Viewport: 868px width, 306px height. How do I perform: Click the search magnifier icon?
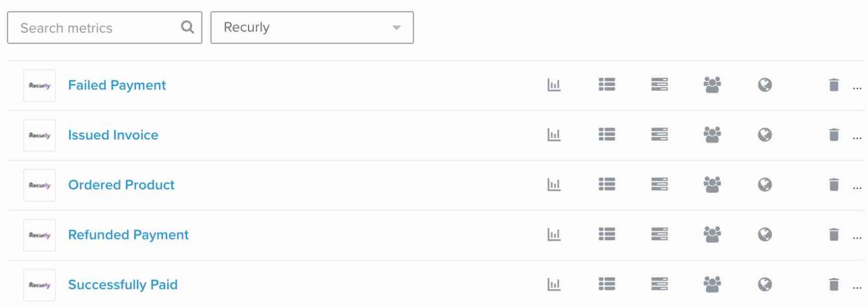click(x=187, y=27)
